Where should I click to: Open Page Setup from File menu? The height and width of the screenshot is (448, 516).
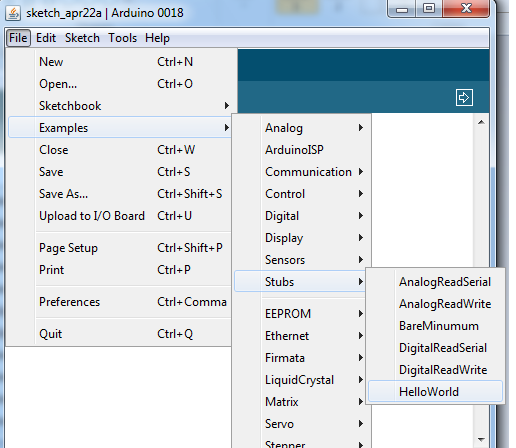point(120,248)
